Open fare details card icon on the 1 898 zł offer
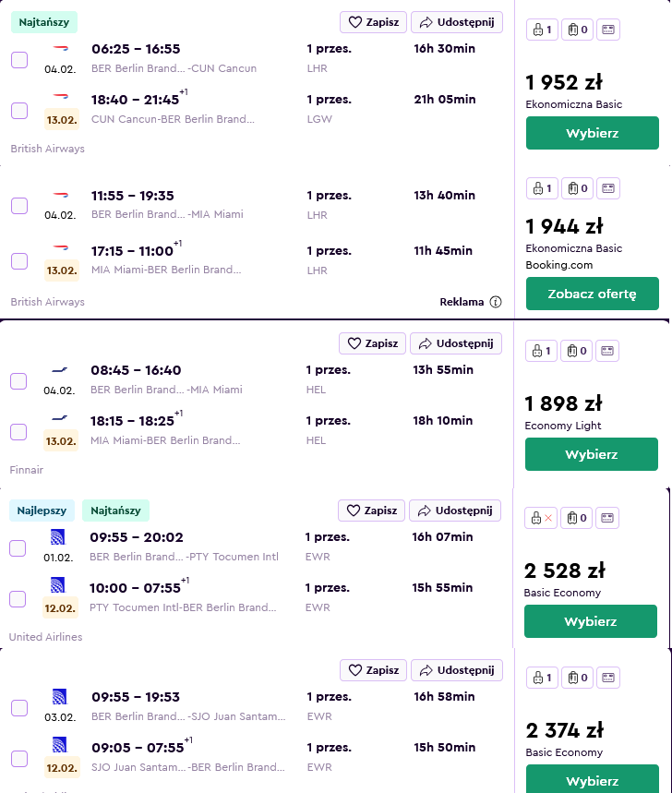The image size is (672, 793). pyautogui.click(x=607, y=351)
